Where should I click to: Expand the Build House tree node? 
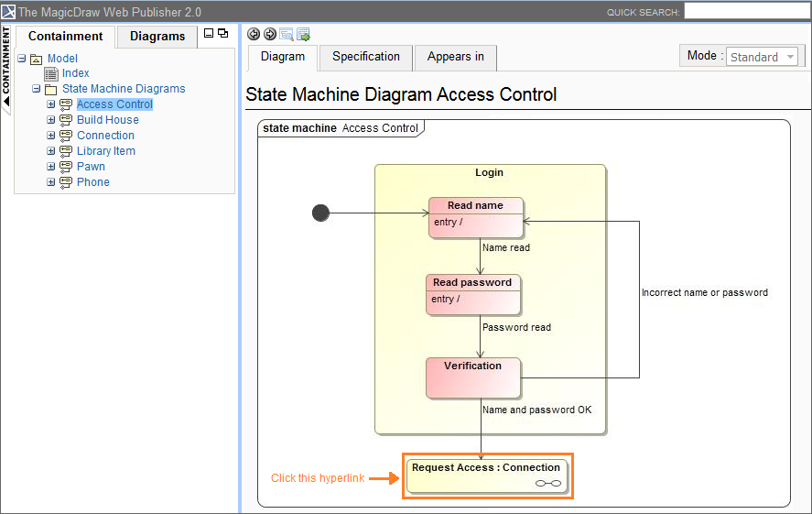(x=51, y=120)
